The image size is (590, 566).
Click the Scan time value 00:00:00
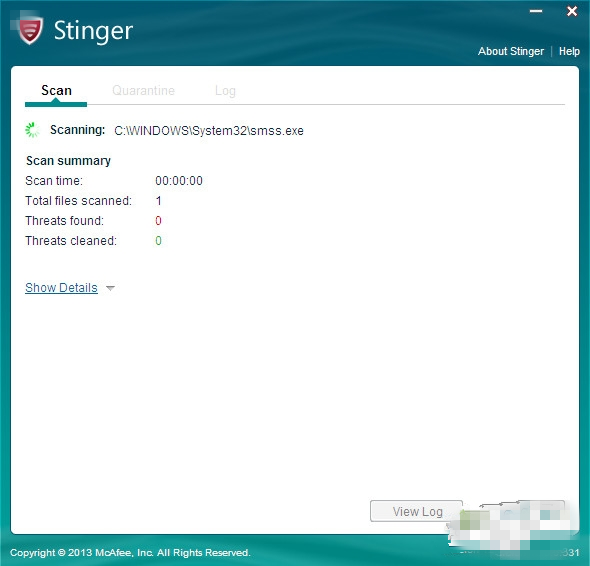pos(179,181)
